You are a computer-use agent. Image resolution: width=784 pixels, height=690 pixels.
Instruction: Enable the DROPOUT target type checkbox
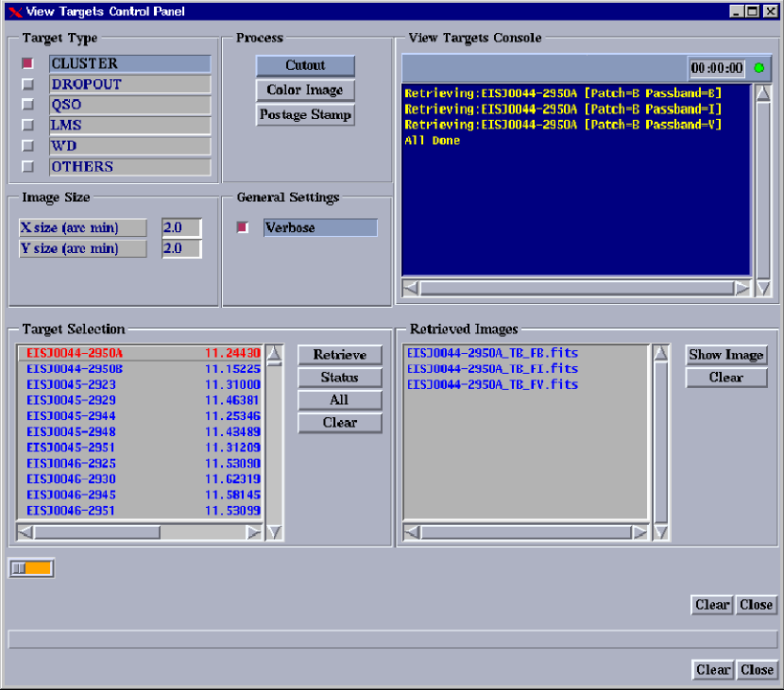tap(28, 84)
